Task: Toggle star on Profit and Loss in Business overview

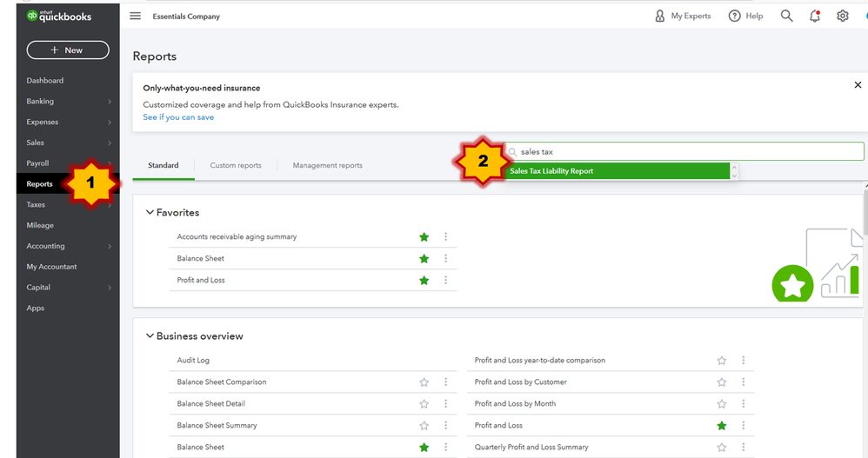Action: tap(721, 425)
